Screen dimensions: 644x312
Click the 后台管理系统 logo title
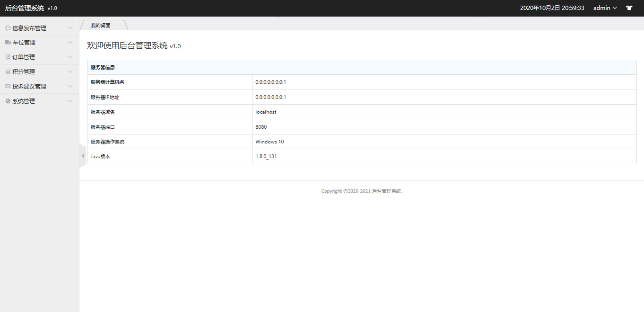point(25,8)
